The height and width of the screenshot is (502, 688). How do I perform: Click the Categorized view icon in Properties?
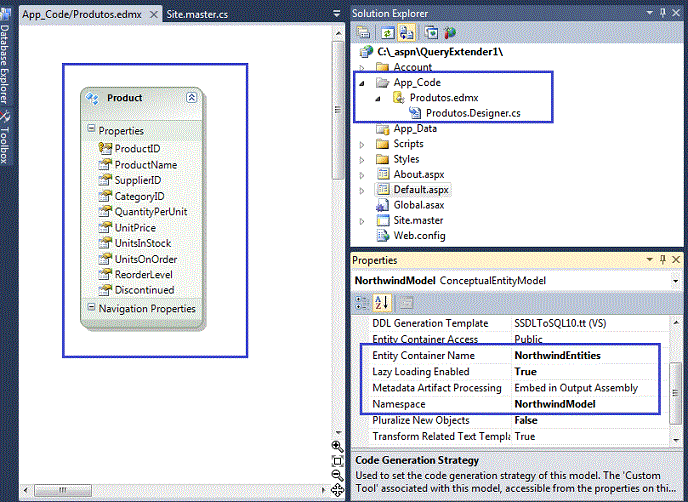click(x=362, y=302)
